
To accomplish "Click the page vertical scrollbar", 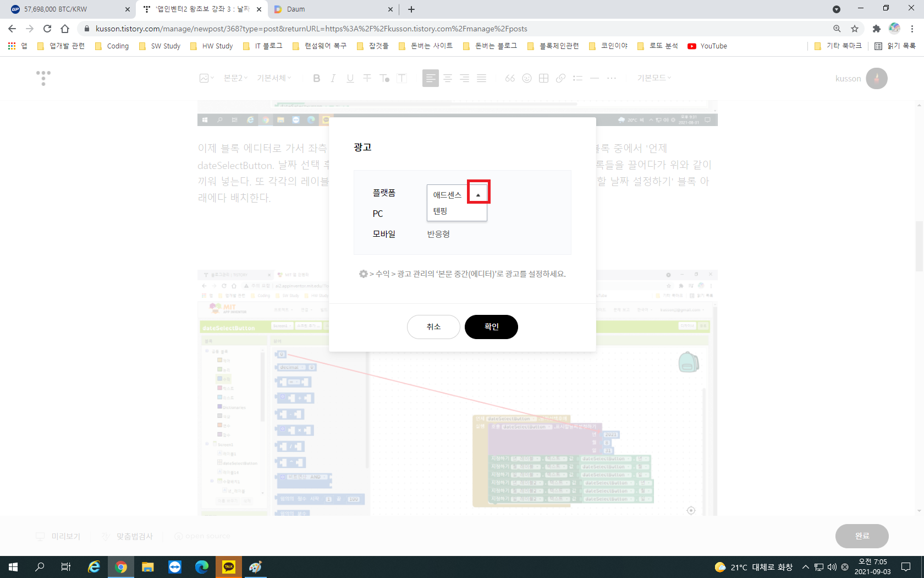I will 919,246.
